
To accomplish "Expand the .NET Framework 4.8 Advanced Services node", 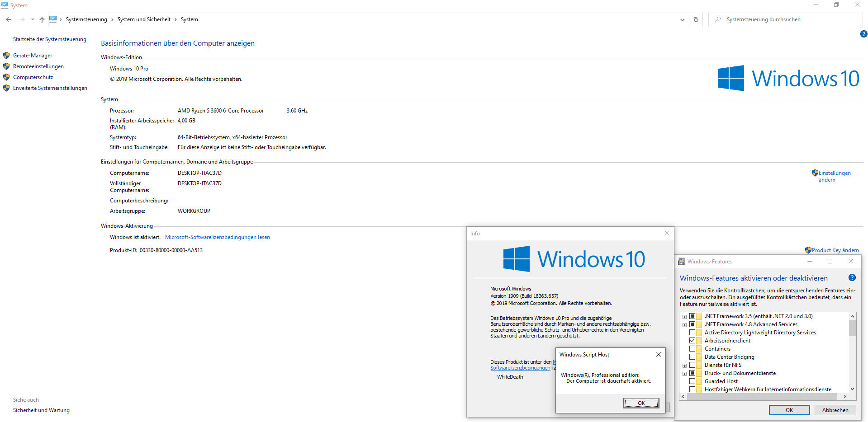I will click(684, 325).
